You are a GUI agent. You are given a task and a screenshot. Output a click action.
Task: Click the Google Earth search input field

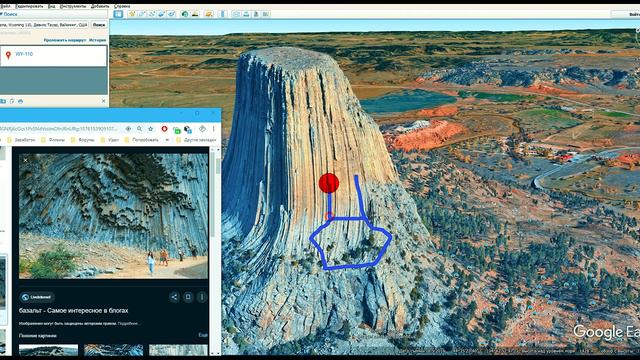click(x=44, y=25)
